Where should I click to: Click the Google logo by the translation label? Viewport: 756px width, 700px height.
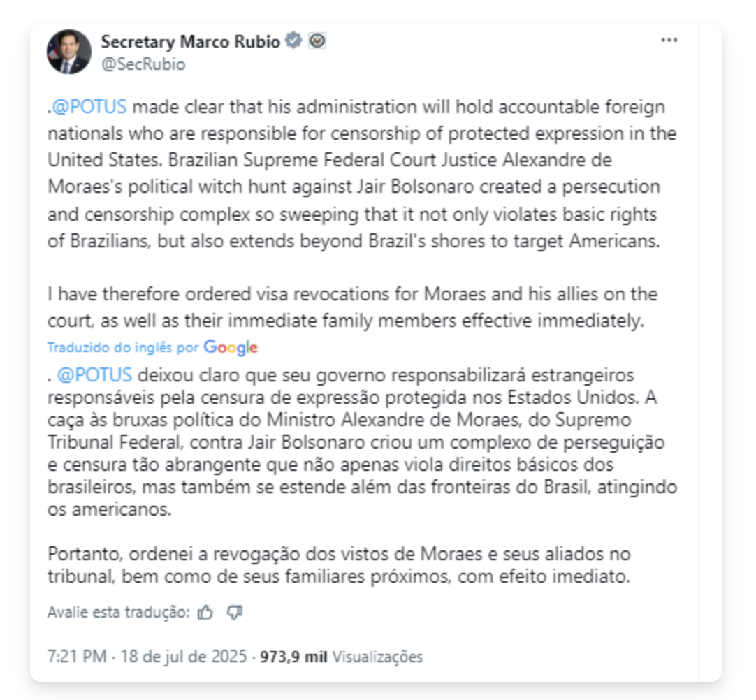pyautogui.click(x=231, y=347)
